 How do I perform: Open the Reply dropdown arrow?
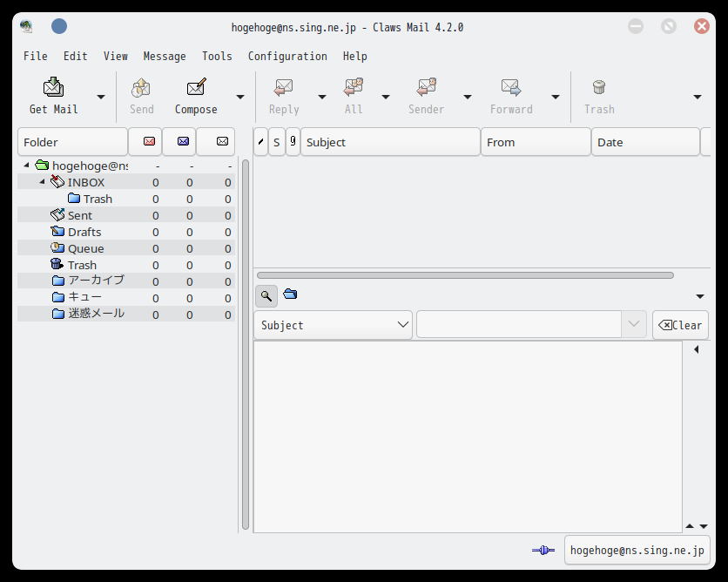point(321,97)
